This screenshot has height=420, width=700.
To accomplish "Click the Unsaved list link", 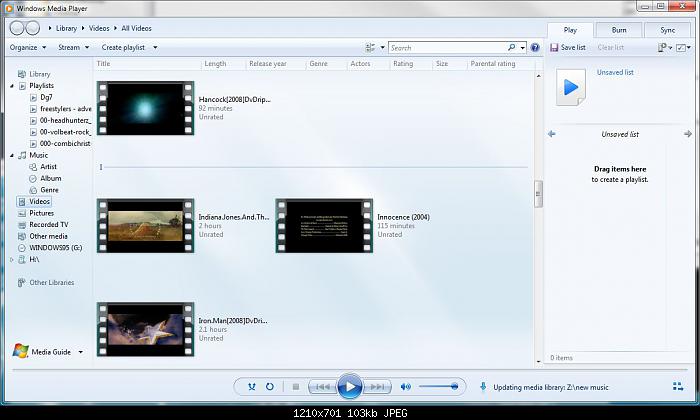I will click(615, 72).
